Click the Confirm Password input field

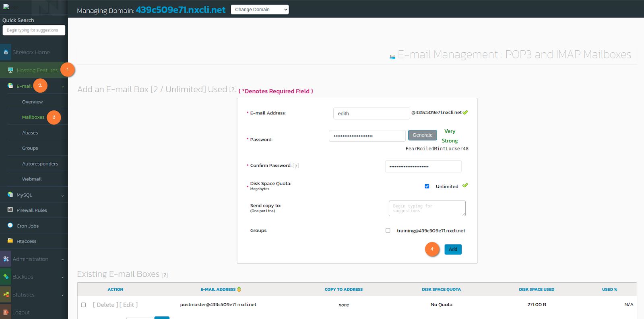point(423,166)
